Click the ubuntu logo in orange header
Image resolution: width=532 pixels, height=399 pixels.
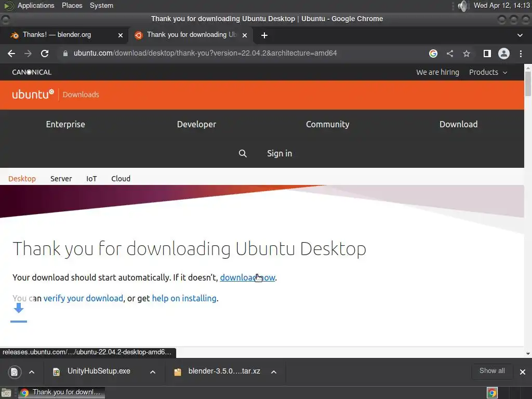(33, 94)
